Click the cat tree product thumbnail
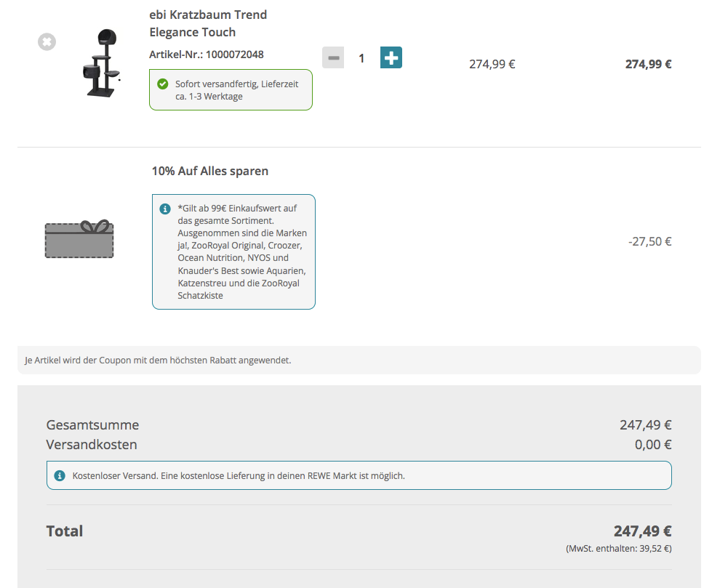Screen dimensions: 712x588 pyautogui.click(x=100, y=63)
